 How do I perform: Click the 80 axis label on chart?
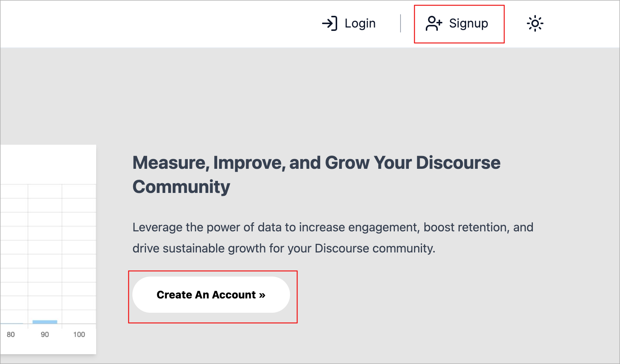coord(11,335)
